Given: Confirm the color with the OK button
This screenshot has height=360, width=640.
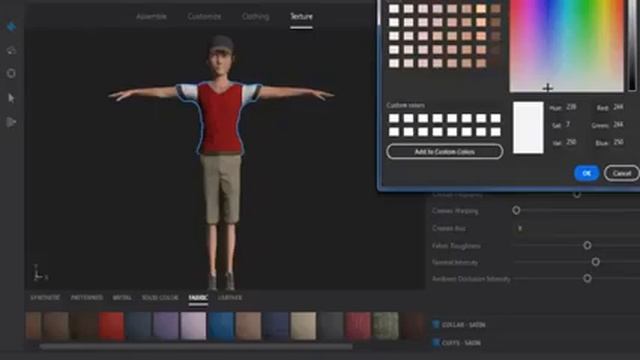Looking at the screenshot, I should coord(587,173).
